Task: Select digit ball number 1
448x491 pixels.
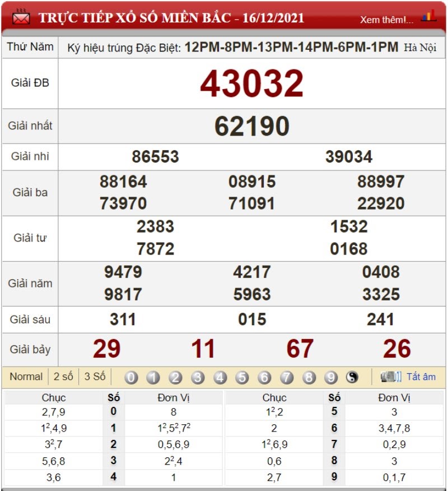Action: [153, 377]
